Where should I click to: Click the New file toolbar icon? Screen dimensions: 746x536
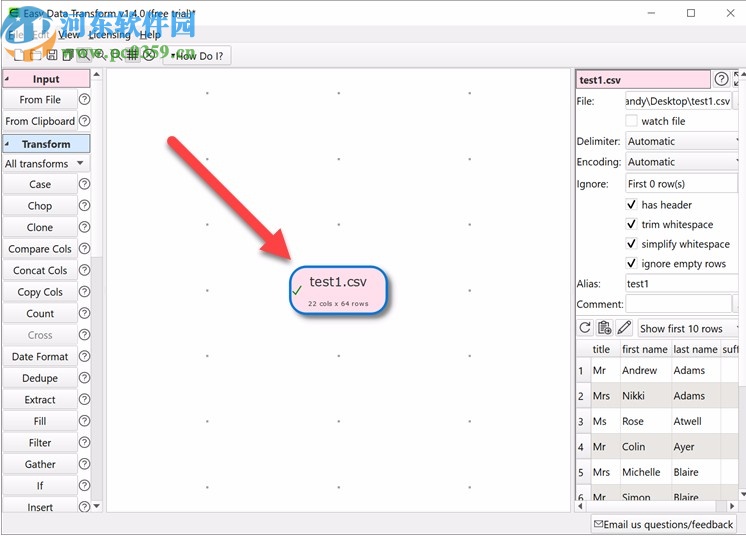19,56
